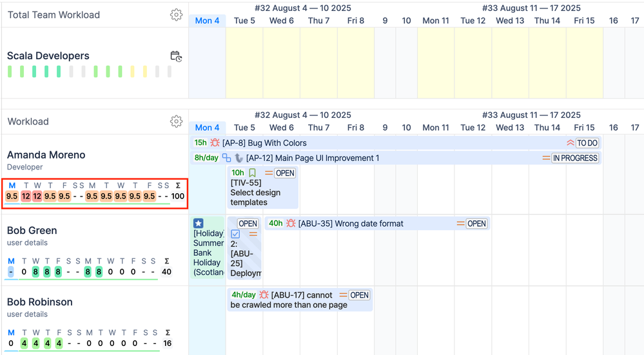644x355 pixels.
Task: Click the TO DO status on AP-8
Action: coord(587,143)
